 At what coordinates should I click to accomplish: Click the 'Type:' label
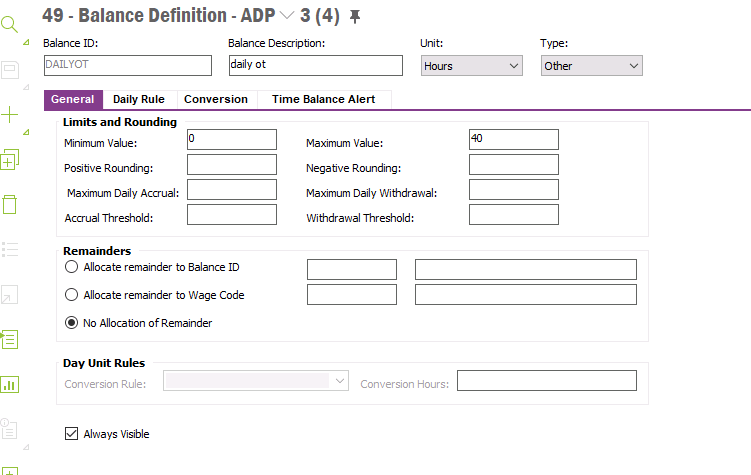point(554,43)
